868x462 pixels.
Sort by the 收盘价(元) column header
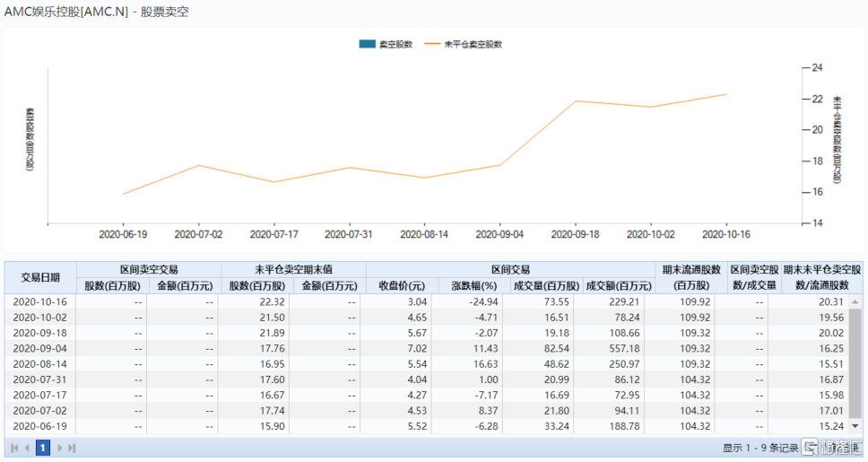point(402,286)
